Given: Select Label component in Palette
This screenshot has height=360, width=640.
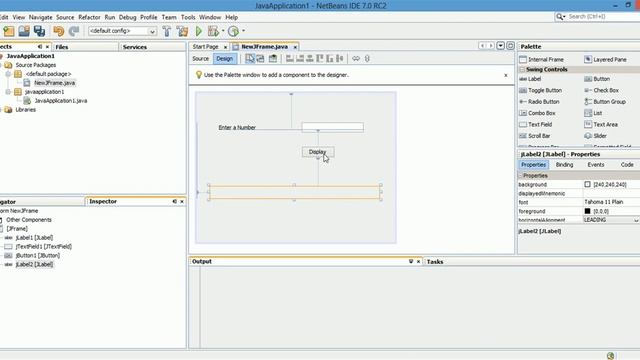Looking at the screenshot, I should coord(530,79).
